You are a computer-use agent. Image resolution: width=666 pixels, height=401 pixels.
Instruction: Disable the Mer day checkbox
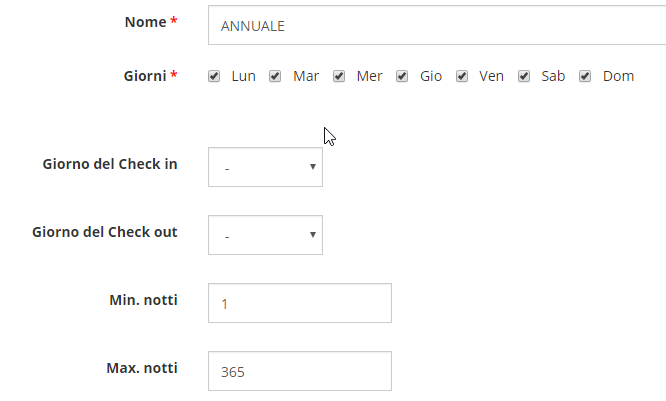pos(339,76)
